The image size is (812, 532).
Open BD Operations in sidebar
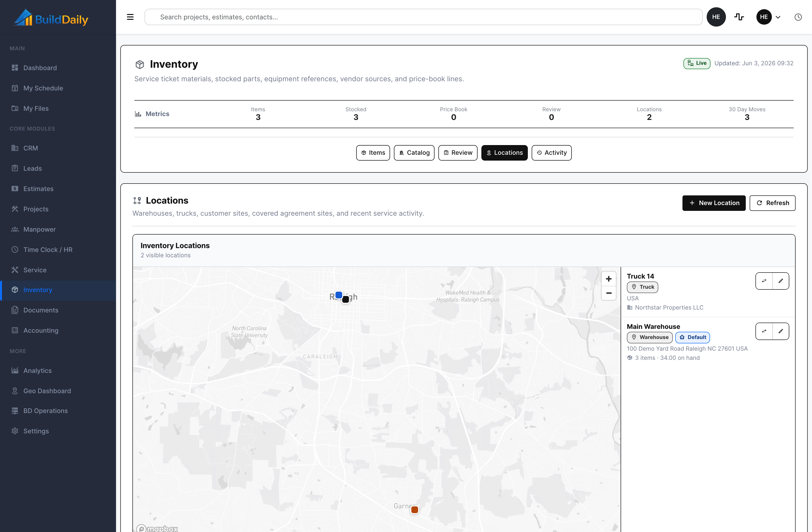tap(58, 411)
